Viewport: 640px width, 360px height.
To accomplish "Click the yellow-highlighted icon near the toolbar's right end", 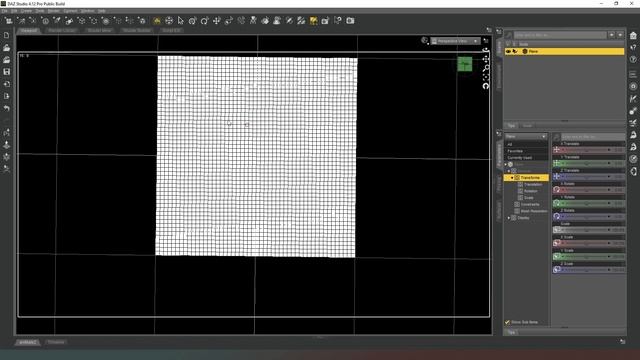I will point(313,20).
